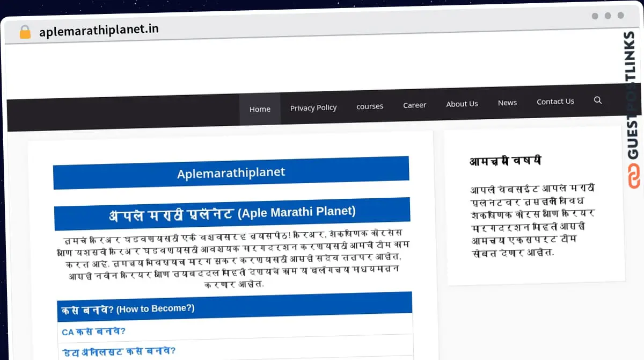Click the padlock icon in the address bar
The image size is (644, 360).
pos(25,32)
